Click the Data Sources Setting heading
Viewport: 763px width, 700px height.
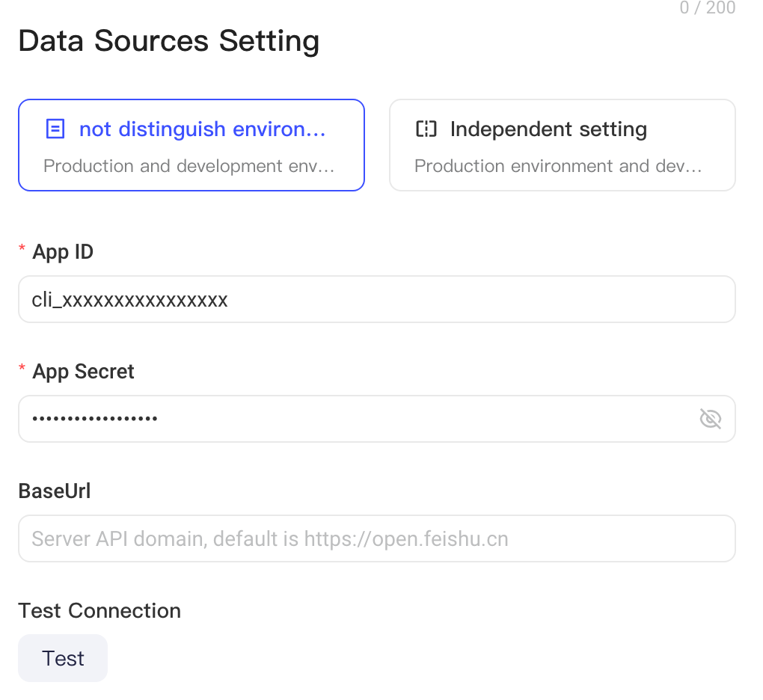pyautogui.click(x=169, y=41)
